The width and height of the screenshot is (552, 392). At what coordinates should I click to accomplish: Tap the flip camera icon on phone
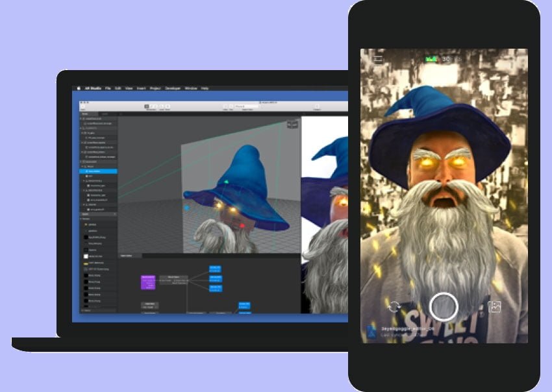click(394, 306)
